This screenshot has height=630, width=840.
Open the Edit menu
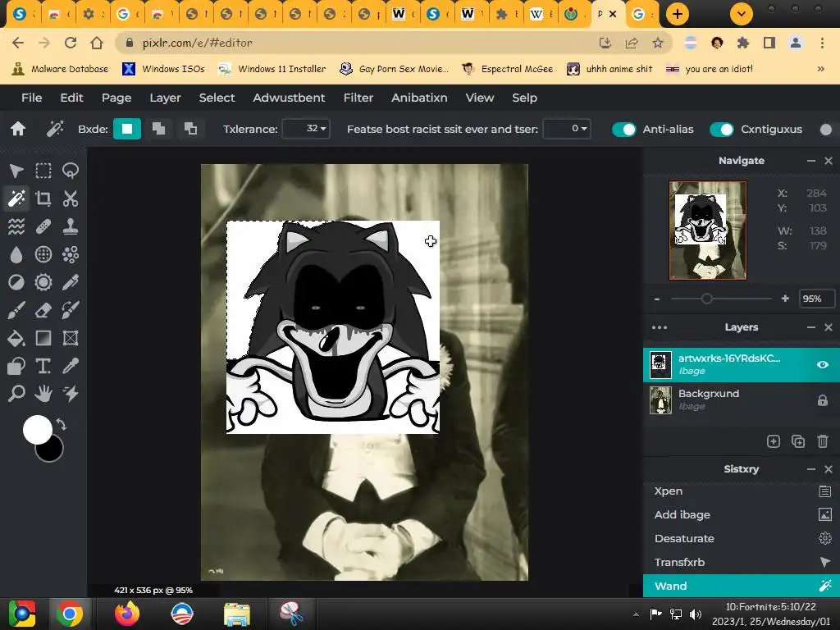tap(72, 98)
